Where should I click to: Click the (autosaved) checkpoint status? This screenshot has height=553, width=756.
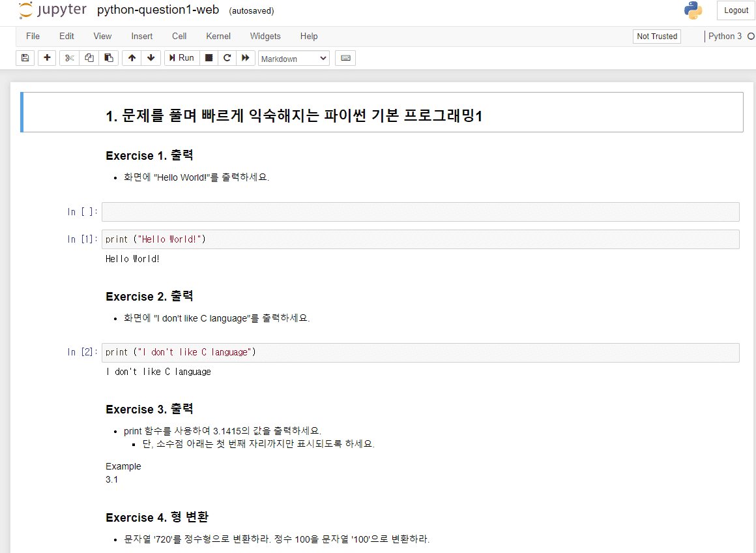tap(251, 10)
